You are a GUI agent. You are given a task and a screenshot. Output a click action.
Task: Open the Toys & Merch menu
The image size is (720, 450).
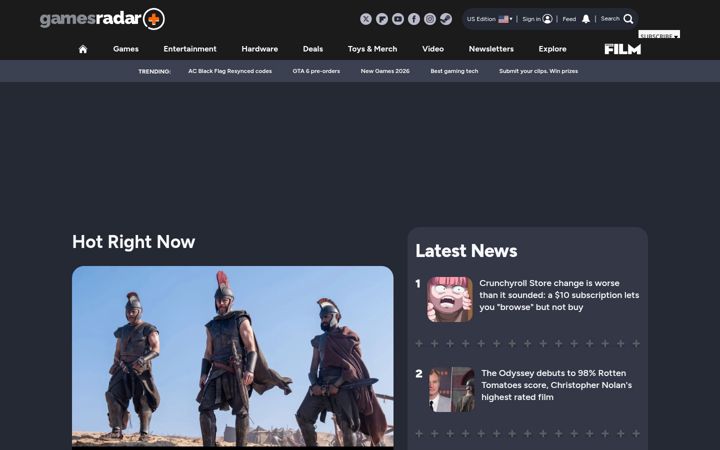372,49
